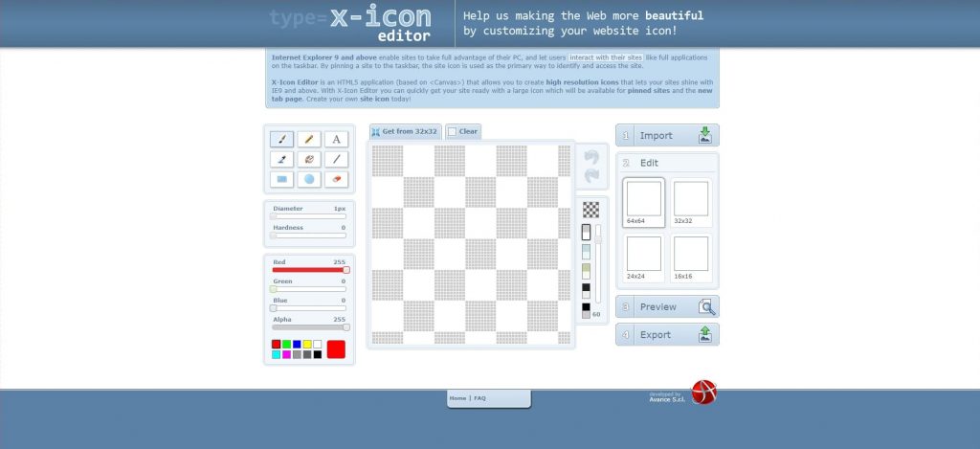980x449 pixels.
Task: Select the Eyedropper color picker tool
Action: [x=281, y=159]
